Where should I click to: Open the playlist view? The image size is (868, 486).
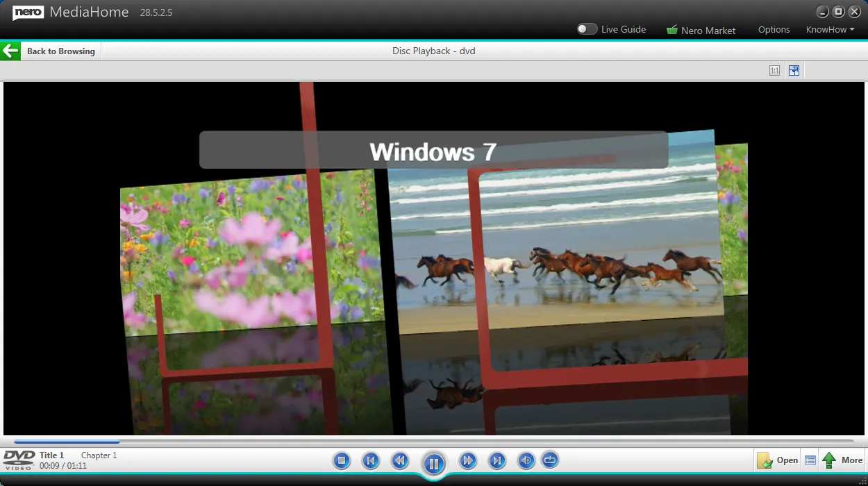810,460
